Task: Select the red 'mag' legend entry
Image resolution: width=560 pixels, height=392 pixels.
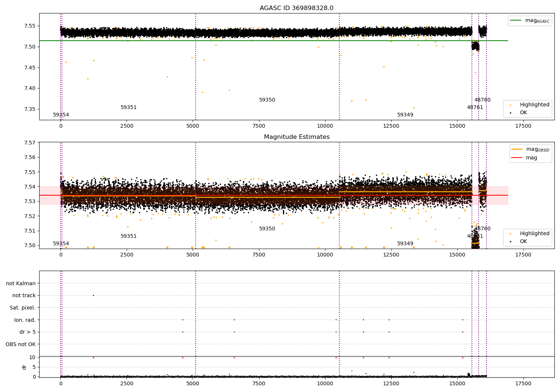Action: tap(525, 158)
